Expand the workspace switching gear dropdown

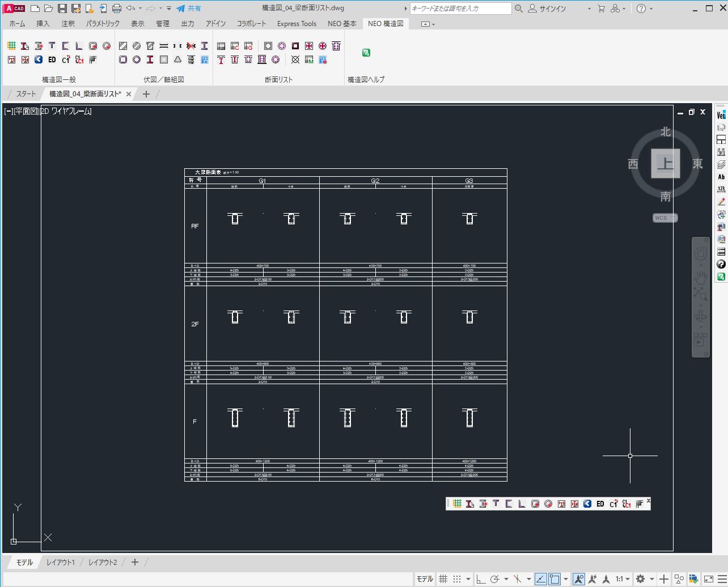(651, 579)
